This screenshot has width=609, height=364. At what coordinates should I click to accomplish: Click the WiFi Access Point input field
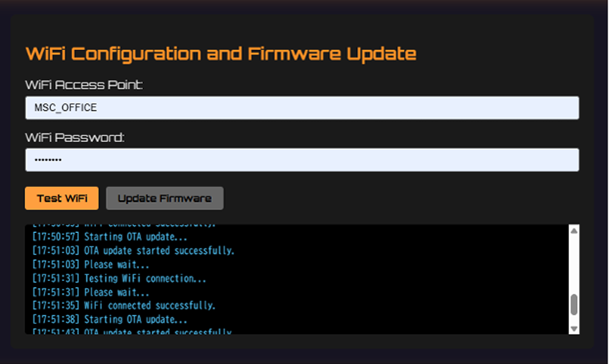tap(302, 108)
